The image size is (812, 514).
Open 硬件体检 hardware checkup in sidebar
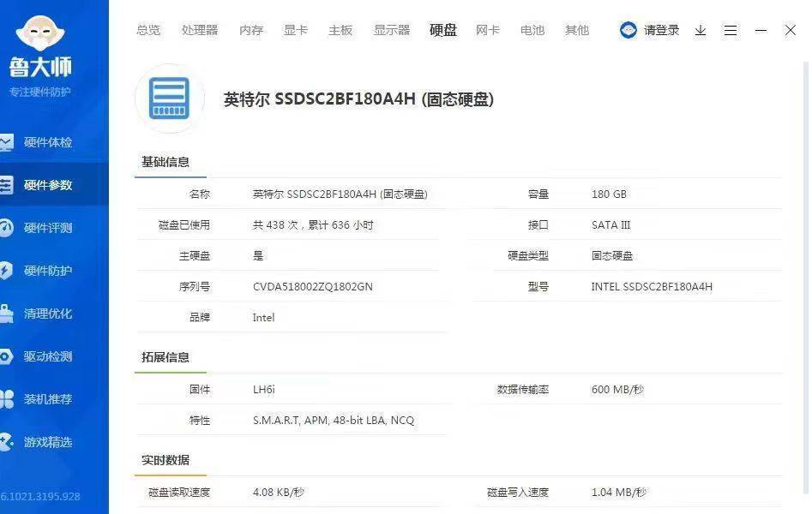[47, 142]
